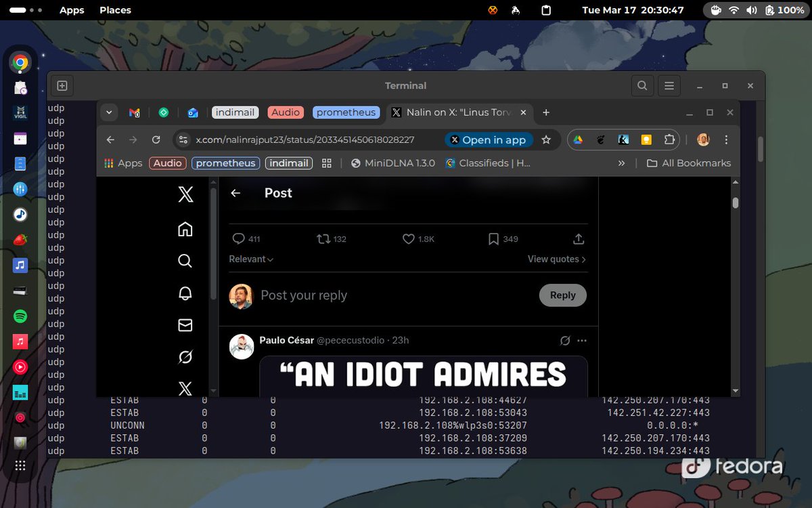Open site info icon in address bar
Viewport: 812px width, 508px height.
pos(182,140)
